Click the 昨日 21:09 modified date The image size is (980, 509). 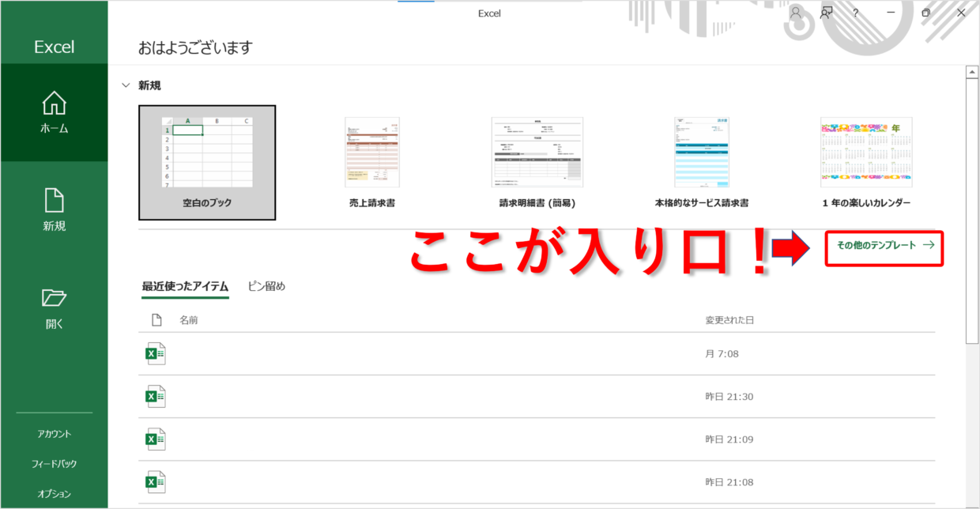tap(729, 439)
